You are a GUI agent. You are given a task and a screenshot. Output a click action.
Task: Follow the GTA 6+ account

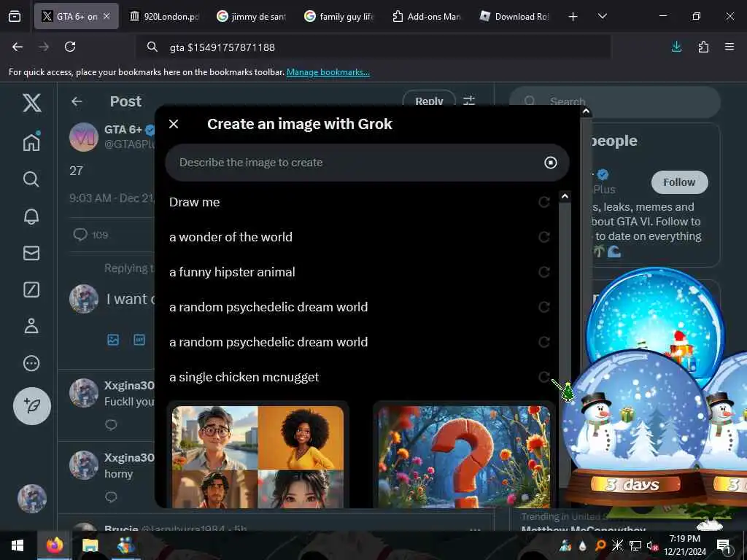click(x=679, y=182)
